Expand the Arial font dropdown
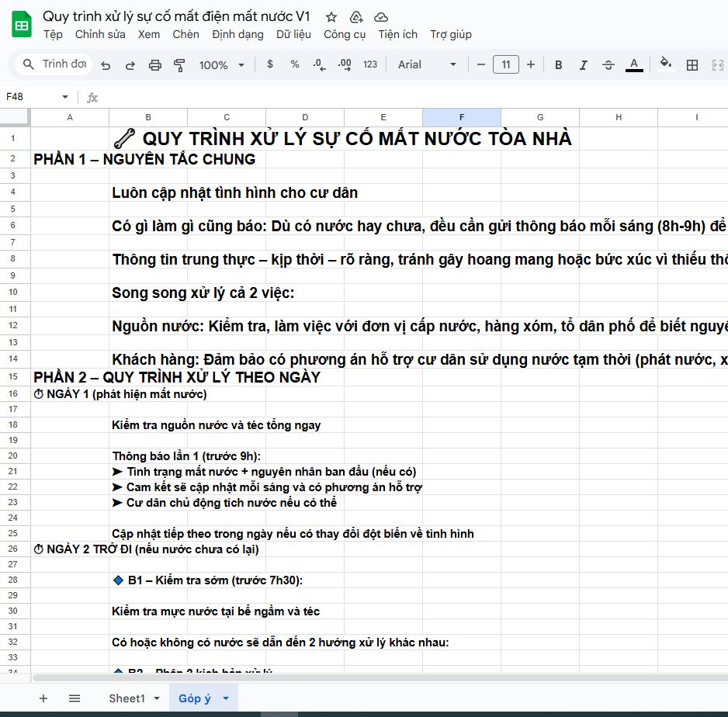Screen dimensions: 728x717 point(427,64)
